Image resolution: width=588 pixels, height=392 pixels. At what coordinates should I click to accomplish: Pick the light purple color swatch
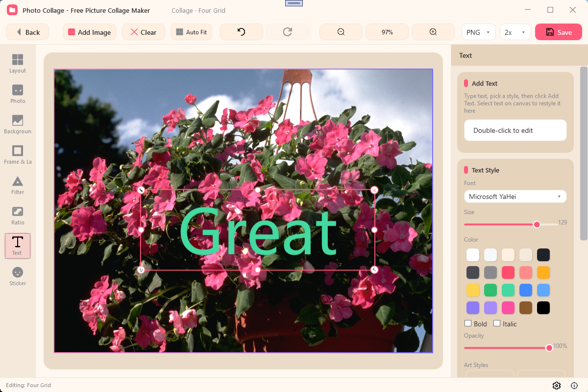coord(490,308)
